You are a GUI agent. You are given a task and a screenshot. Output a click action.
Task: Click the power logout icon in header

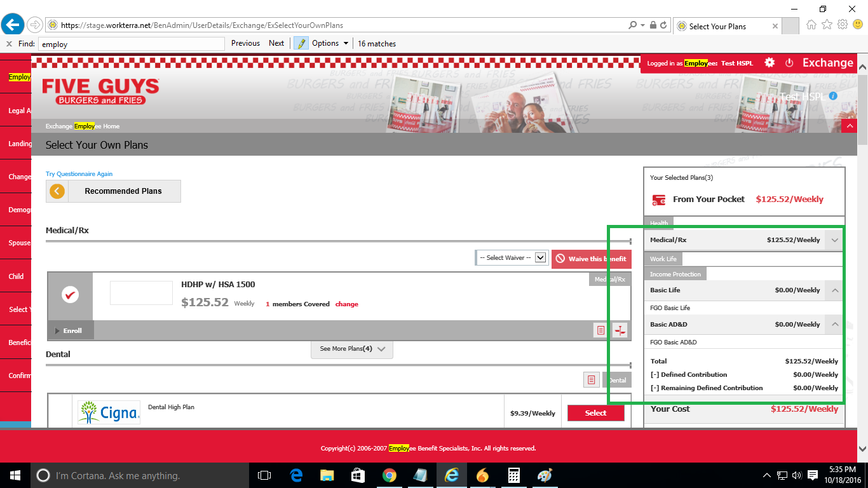[x=789, y=63]
